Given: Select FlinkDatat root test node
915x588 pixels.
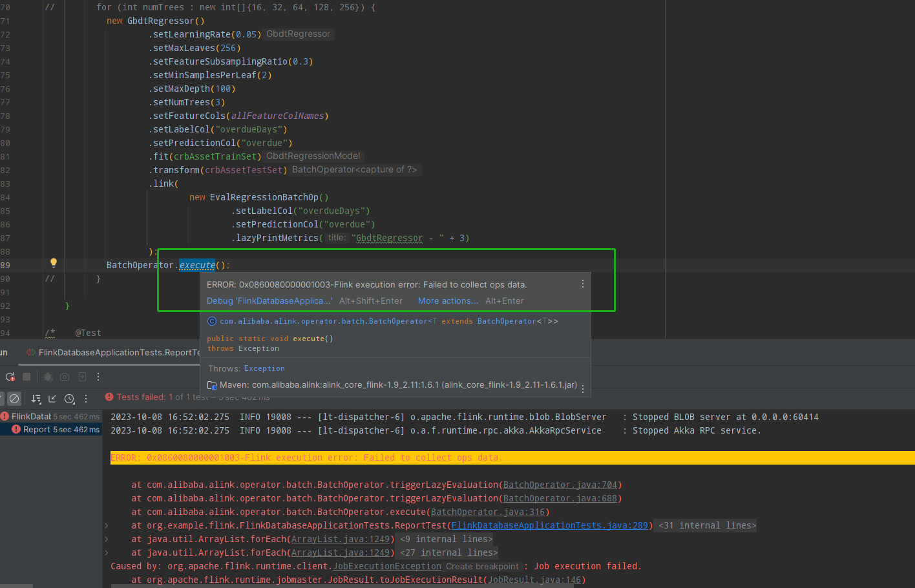Looking at the screenshot, I should [51, 417].
